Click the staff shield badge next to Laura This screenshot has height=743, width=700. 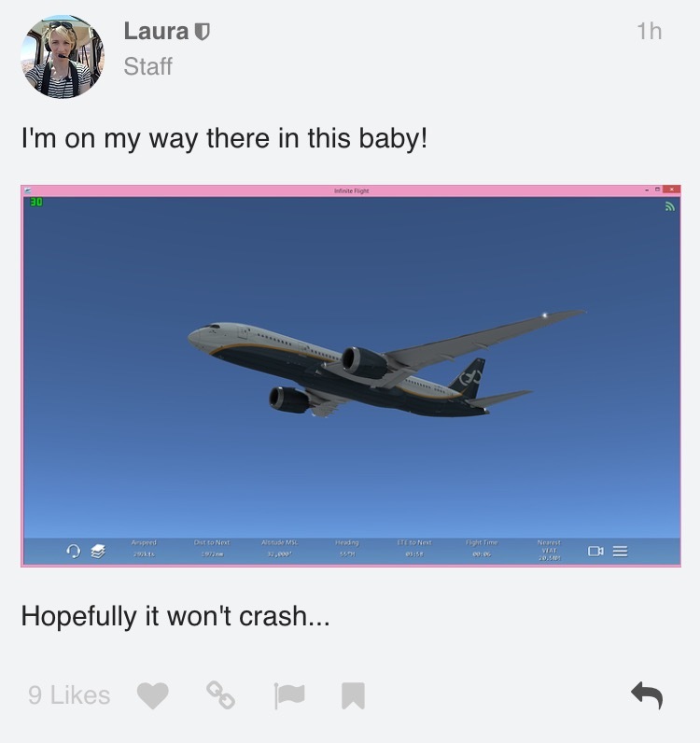coord(202,32)
